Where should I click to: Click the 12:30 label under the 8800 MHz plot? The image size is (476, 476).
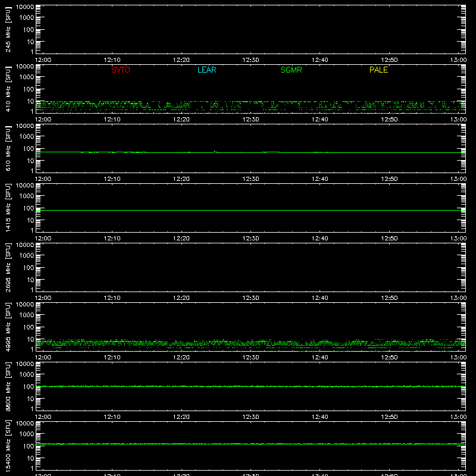coord(250,417)
